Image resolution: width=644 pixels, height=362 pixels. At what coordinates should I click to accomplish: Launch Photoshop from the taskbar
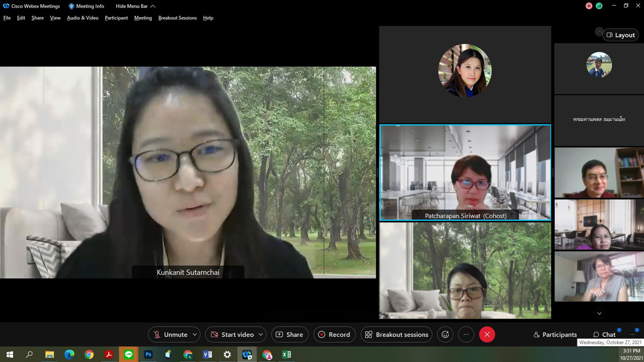pos(148,354)
